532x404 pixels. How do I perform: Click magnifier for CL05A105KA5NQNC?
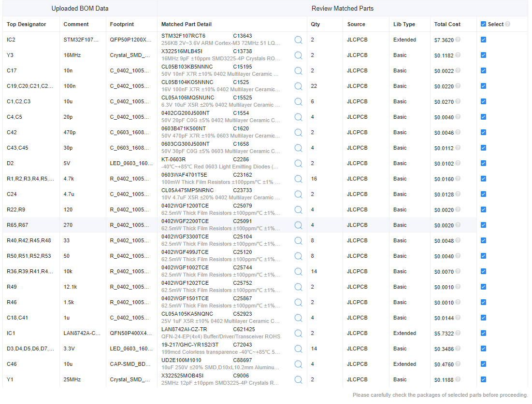click(298, 318)
